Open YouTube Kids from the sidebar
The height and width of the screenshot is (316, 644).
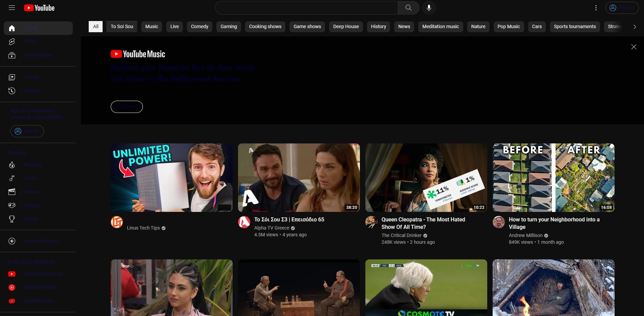[38, 301]
